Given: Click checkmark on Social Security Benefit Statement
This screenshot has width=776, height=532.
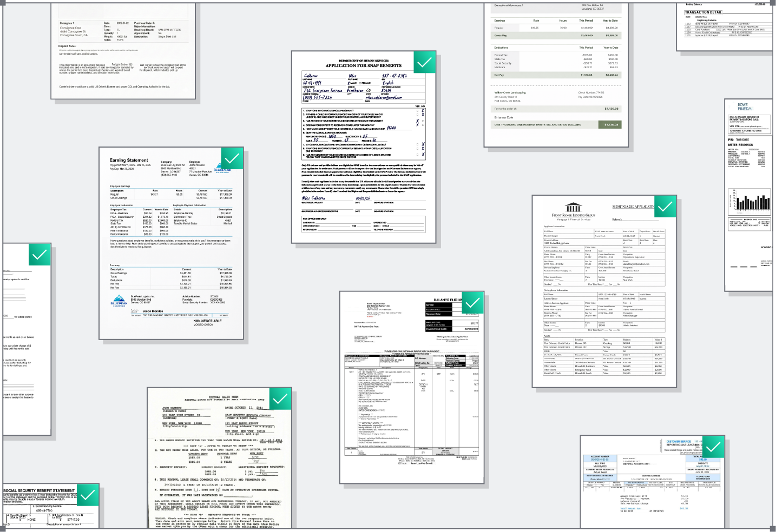Looking at the screenshot, I should pos(87,495).
